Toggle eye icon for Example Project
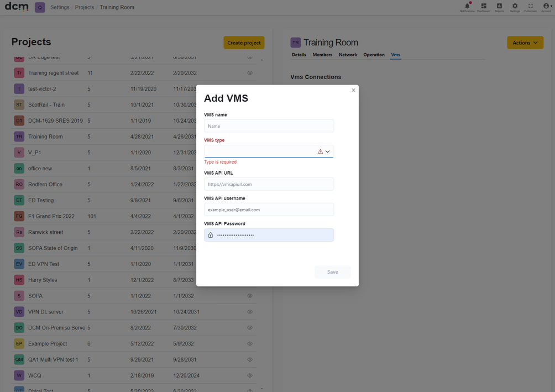 coord(249,343)
